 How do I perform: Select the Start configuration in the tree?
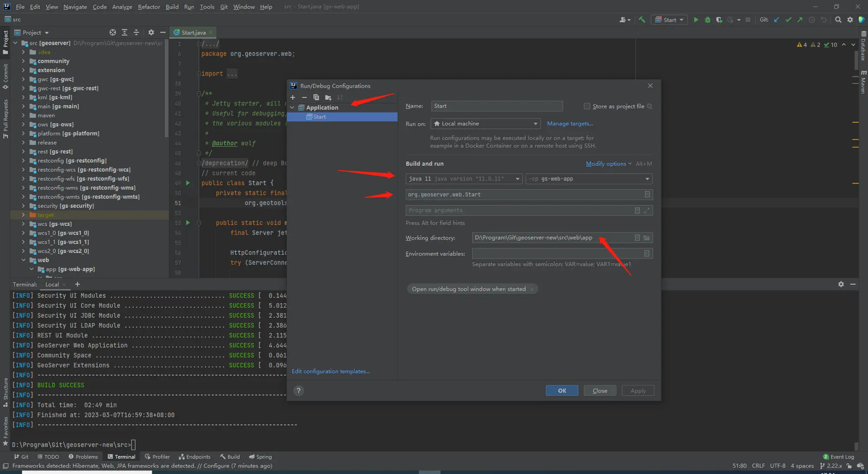point(342,117)
